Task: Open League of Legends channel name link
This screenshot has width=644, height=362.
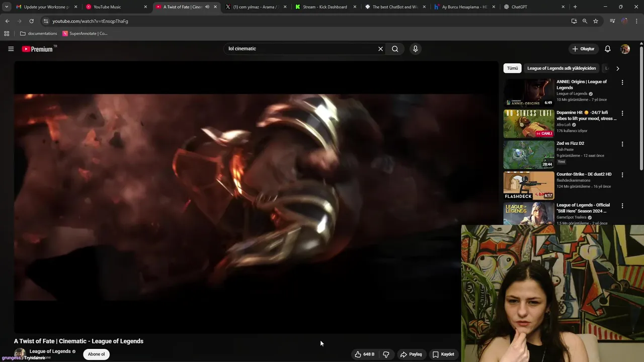Action: tap(50, 351)
